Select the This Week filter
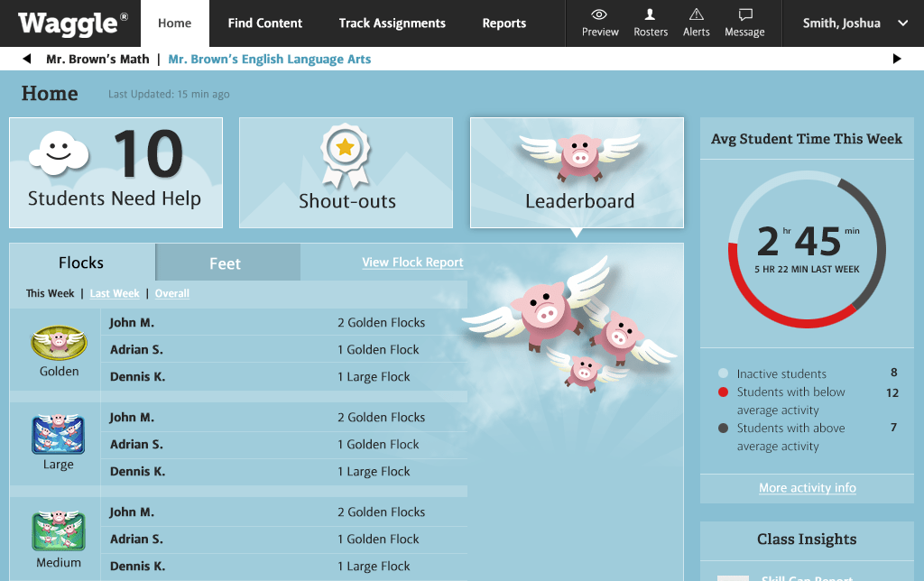 pyautogui.click(x=51, y=293)
